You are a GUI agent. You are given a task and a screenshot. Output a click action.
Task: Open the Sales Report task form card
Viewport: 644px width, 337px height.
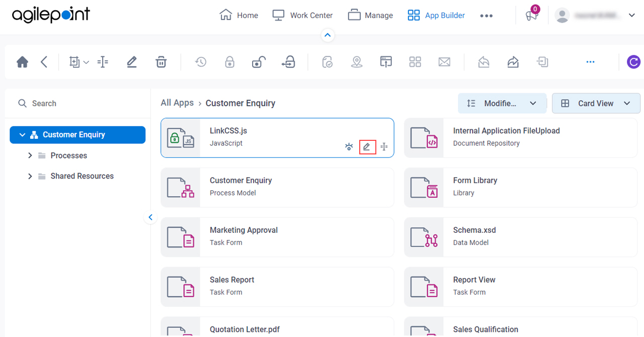click(x=277, y=287)
